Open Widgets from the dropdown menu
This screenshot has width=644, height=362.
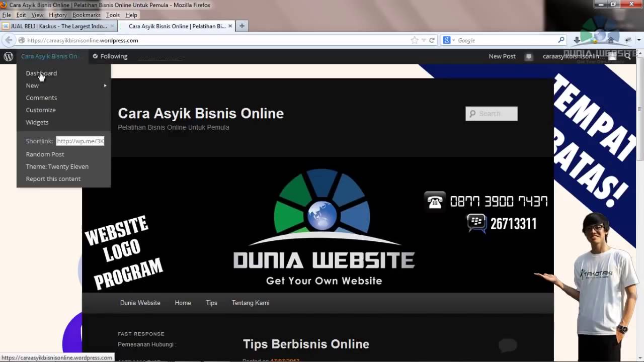point(37,122)
